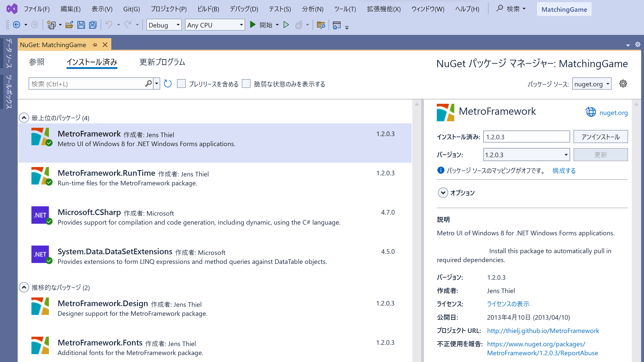Open file using the folder toolbar icon
This screenshot has width=644, height=362.
pos(69,25)
